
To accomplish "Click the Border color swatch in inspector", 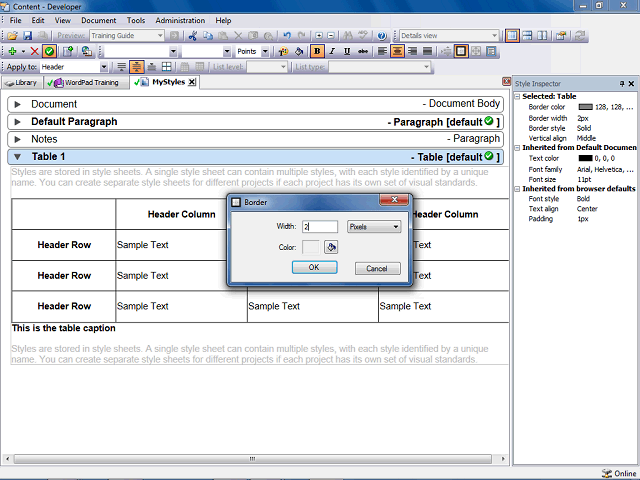I will [x=585, y=107].
